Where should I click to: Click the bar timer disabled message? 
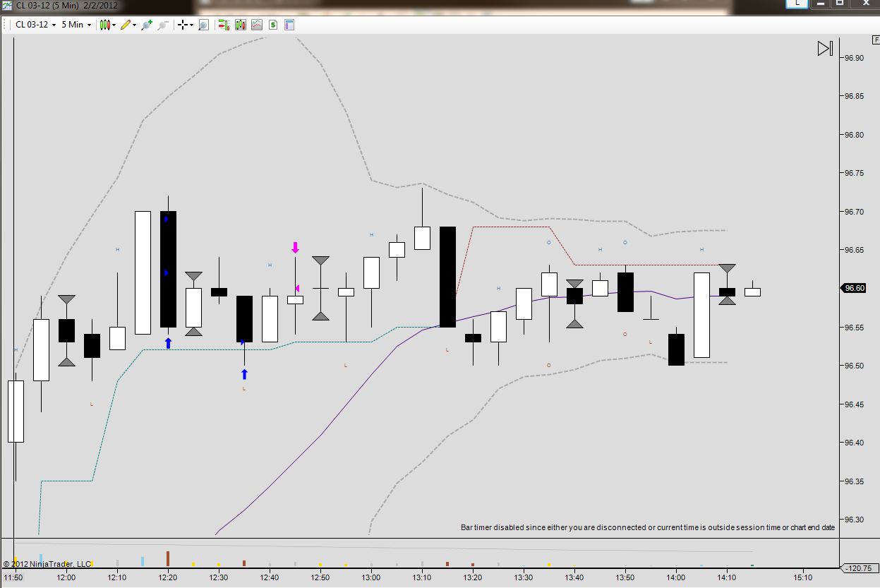[x=648, y=527]
